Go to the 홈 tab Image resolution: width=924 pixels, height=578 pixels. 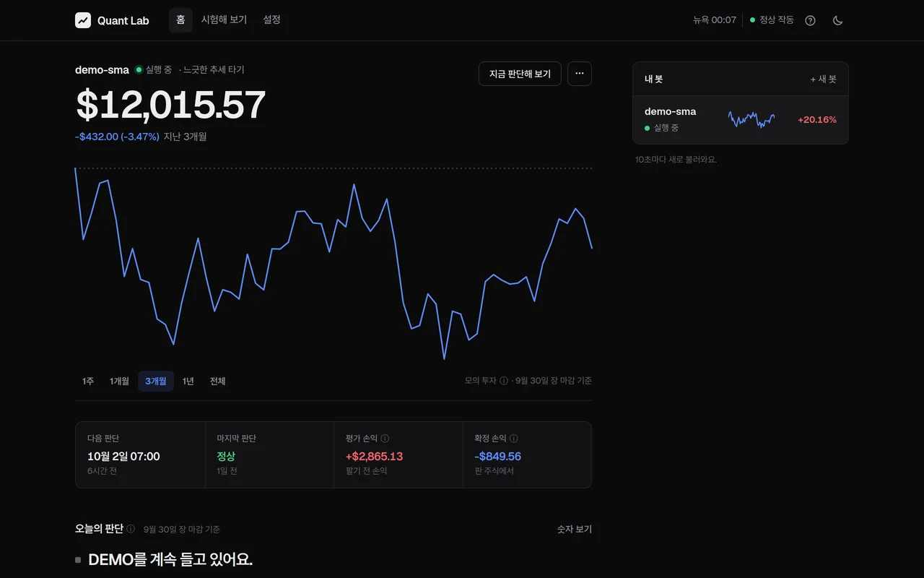[x=180, y=20]
